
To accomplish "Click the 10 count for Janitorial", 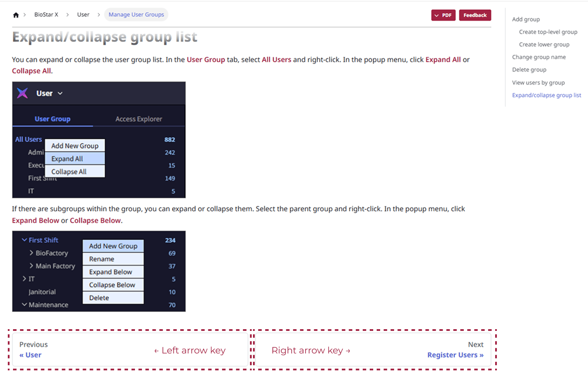I will coord(172,292).
